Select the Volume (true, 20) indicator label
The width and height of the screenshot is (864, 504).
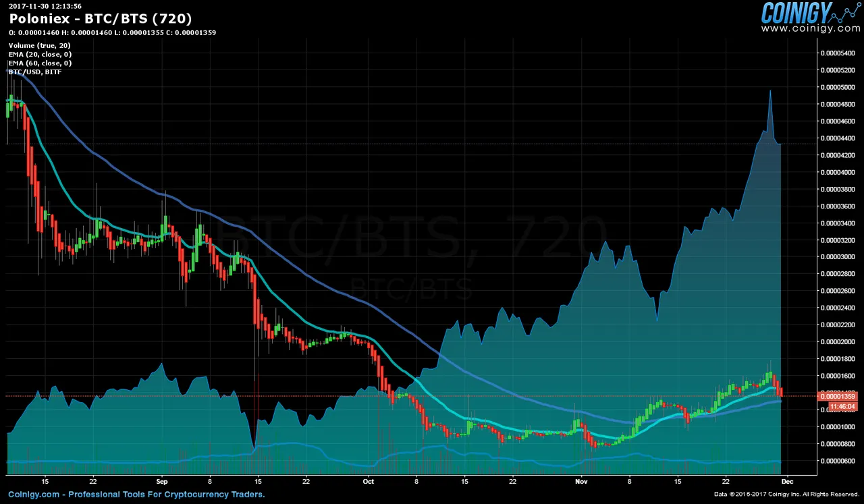(39, 45)
